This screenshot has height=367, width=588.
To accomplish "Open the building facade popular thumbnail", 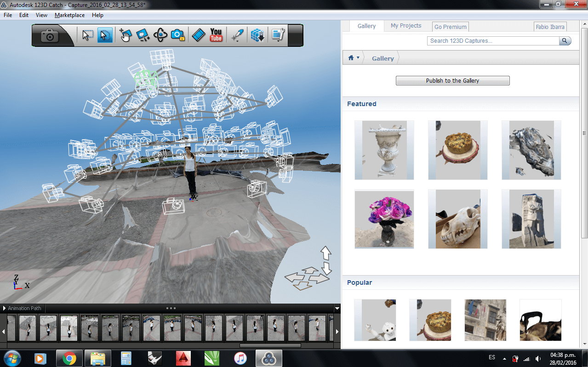I will pos(485,320).
